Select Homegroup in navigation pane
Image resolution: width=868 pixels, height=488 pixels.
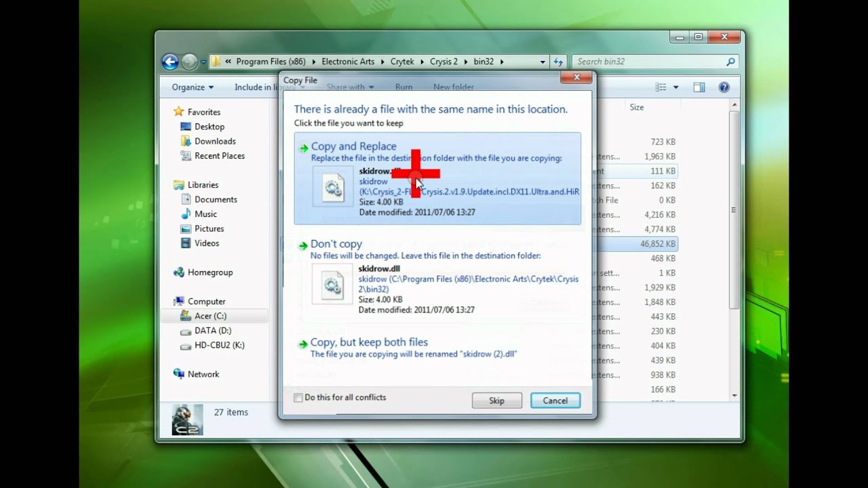210,272
